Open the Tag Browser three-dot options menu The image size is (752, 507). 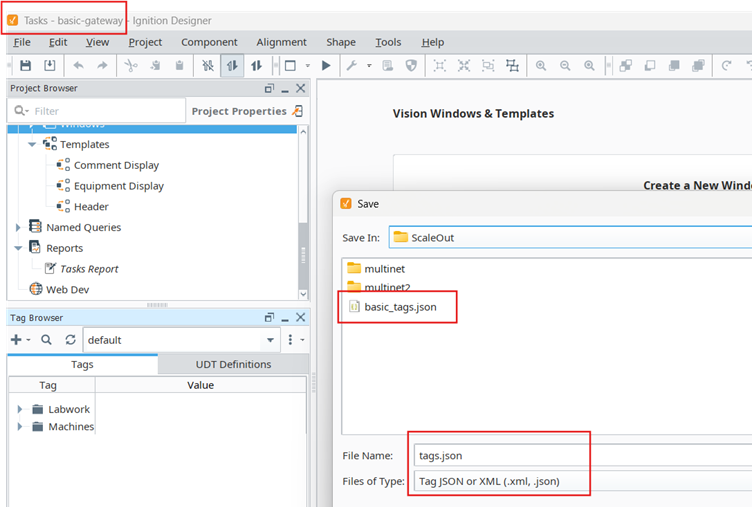coord(291,340)
